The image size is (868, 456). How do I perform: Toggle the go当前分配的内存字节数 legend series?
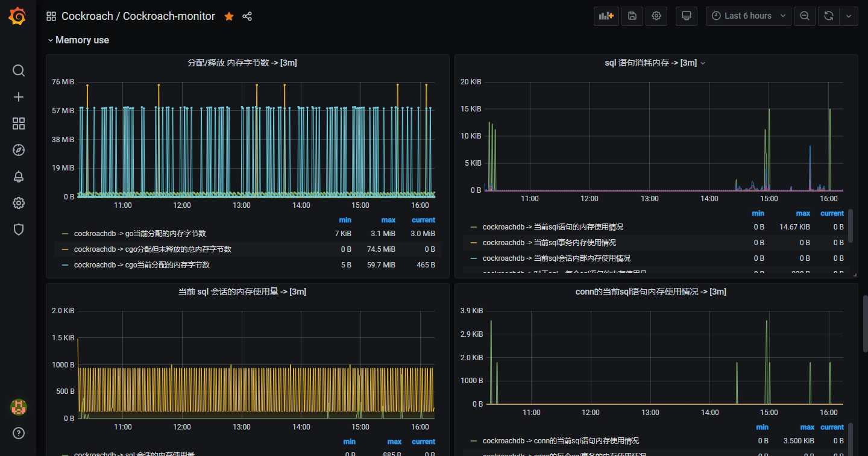point(140,234)
